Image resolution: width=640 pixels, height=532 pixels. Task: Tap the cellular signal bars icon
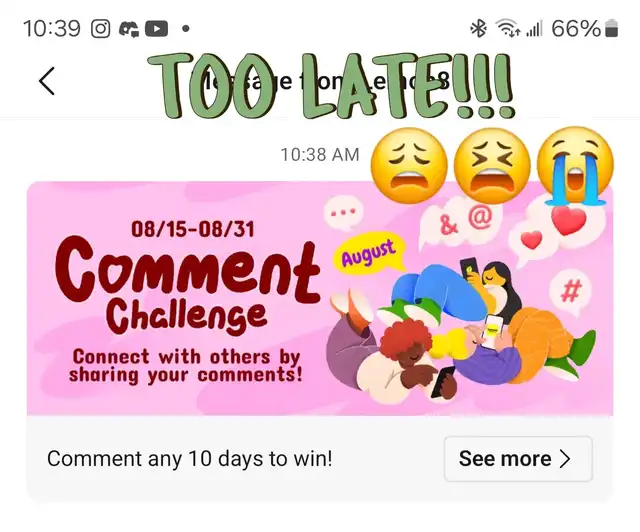(534, 29)
